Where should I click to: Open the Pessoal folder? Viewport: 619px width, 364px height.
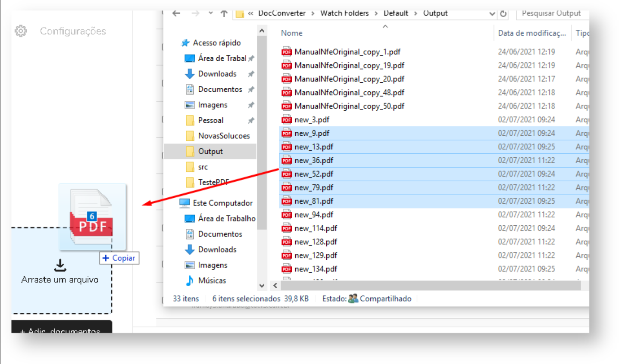tap(204, 120)
